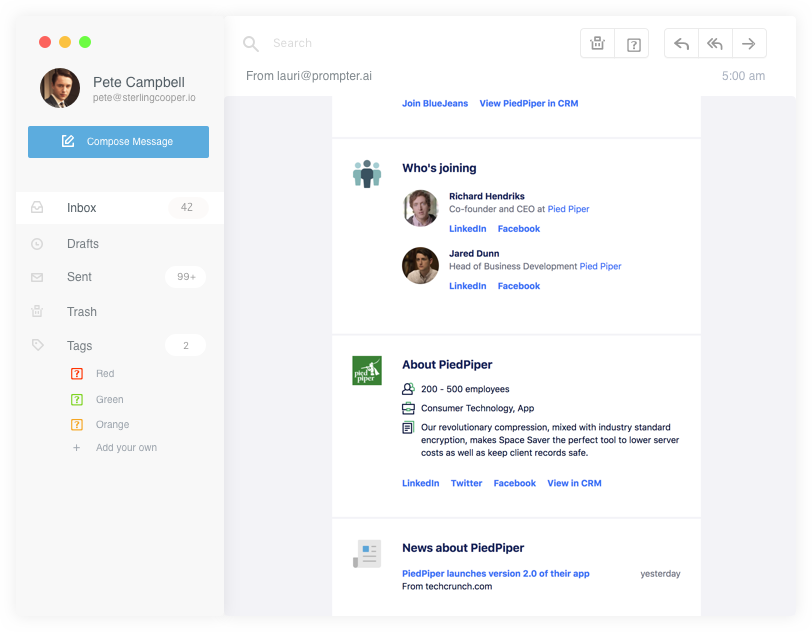The image size is (812, 632).
Task: Click Richard Hendriks' profile photo
Action: pos(420,208)
